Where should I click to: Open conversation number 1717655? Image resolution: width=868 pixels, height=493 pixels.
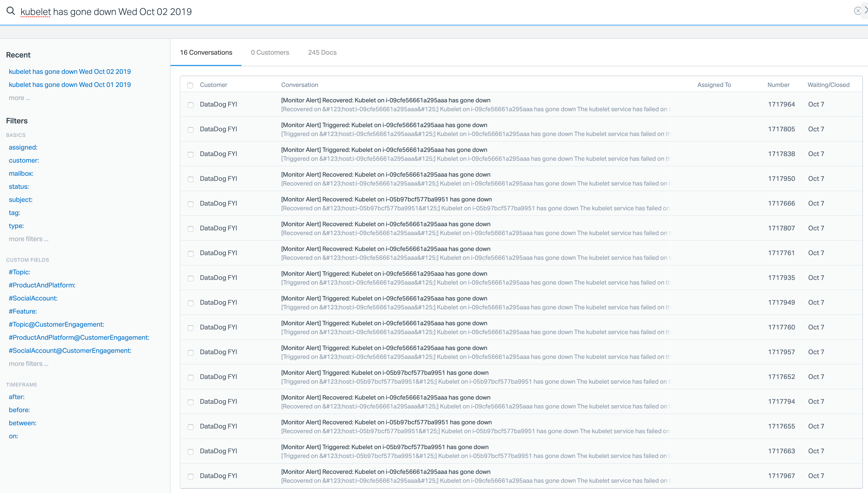[521, 426]
